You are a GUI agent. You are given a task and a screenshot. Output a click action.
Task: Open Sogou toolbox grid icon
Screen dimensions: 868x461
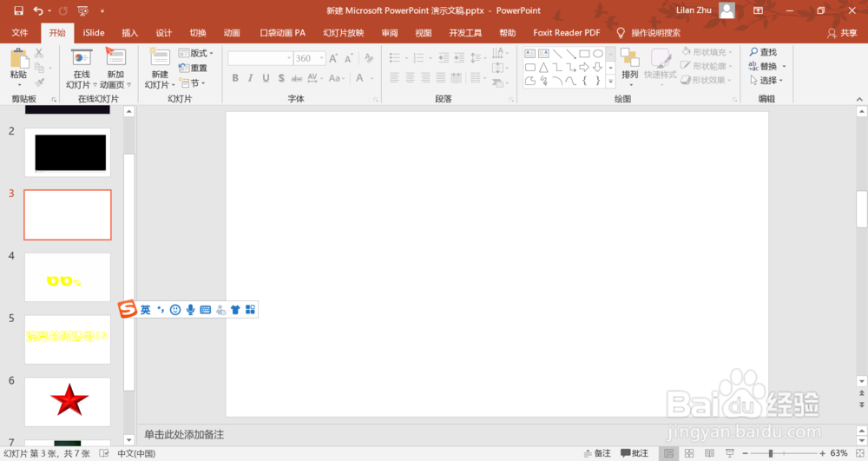[x=250, y=310]
